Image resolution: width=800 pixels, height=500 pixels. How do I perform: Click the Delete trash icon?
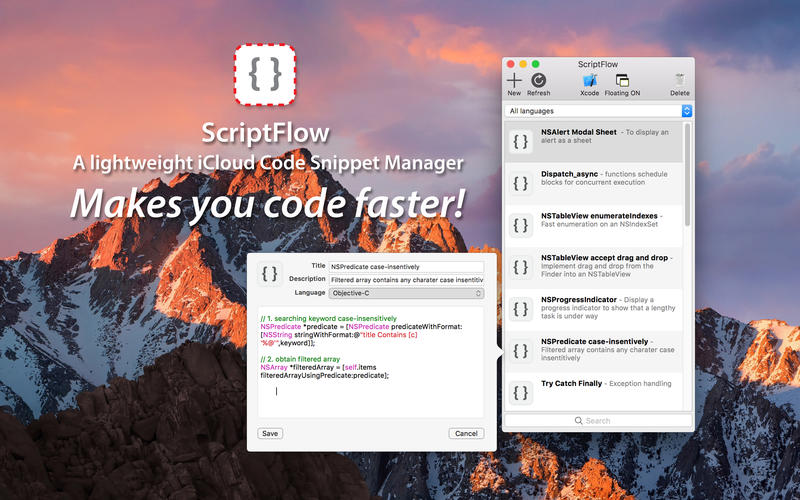[x=680, y=80]
